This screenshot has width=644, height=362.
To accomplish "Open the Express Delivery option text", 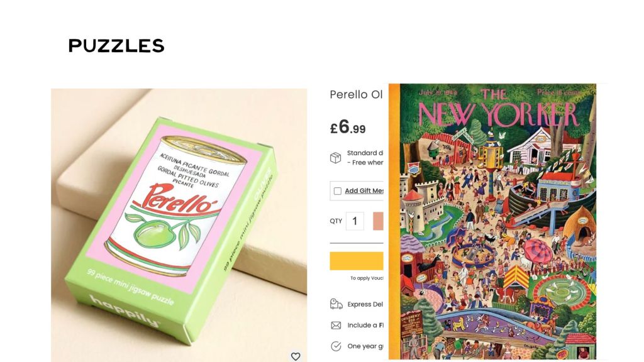I will click(x=365, y=304).
